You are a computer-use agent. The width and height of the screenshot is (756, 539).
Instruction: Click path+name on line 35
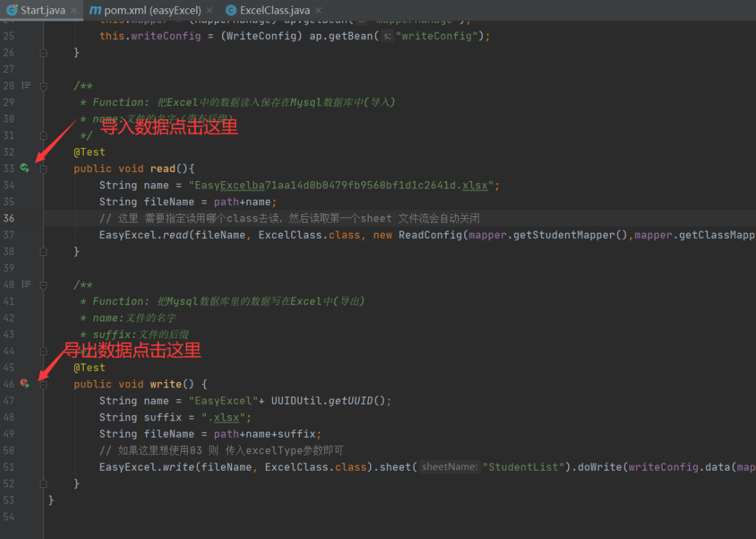[243, 202]
